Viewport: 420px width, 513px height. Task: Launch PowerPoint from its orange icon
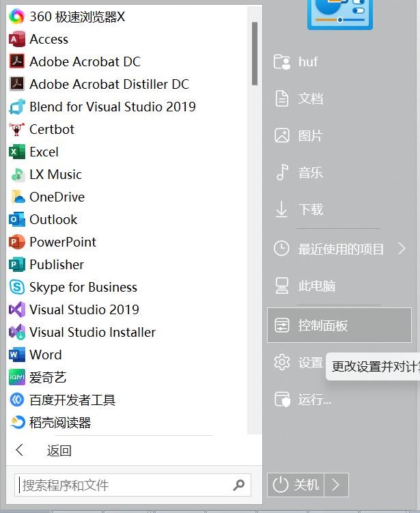click(16, 242)
